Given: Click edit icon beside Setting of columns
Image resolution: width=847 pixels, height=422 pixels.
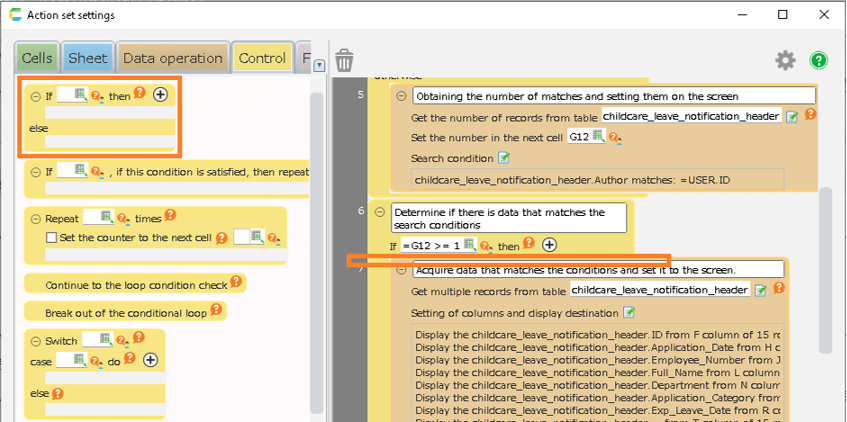Looking at the screenshot, I should coord(629,313).
